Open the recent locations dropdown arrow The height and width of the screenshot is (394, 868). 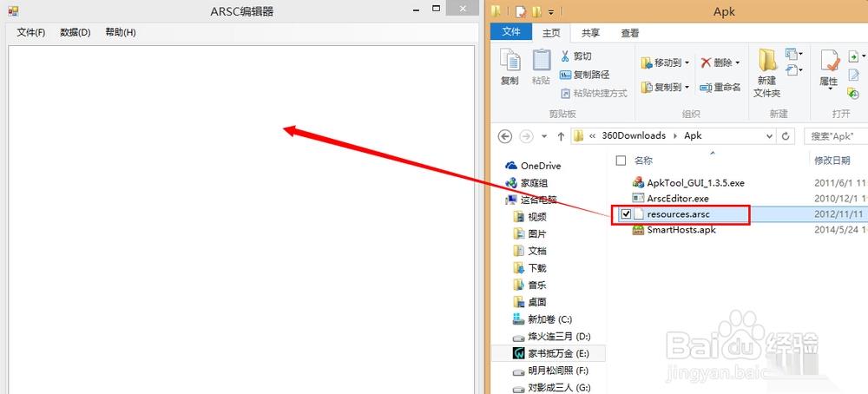544,136
